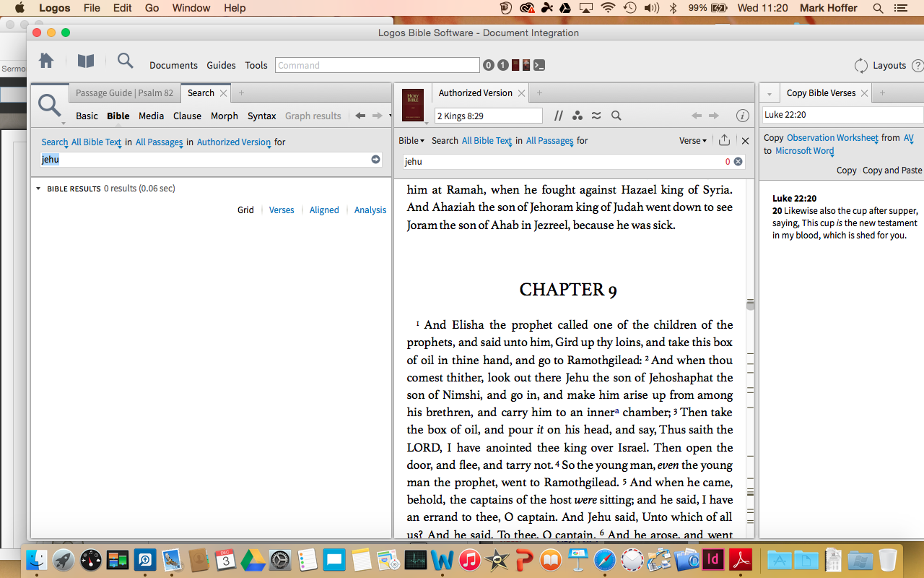
Task: Select the Basic search type
Action: [87, 116]
